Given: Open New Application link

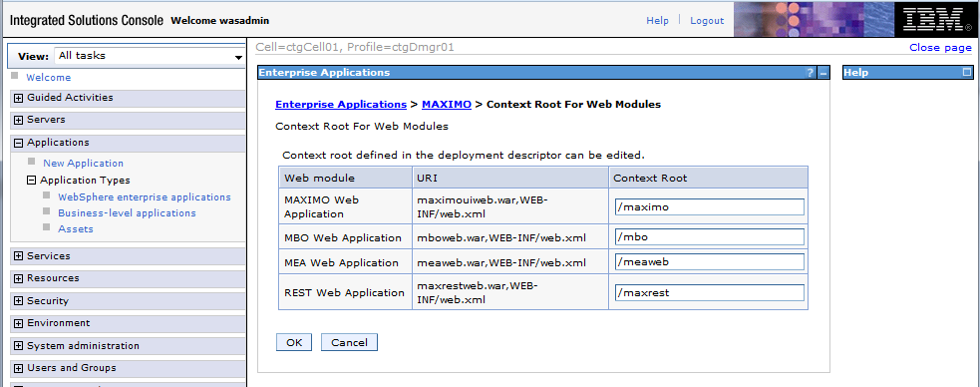Looking at the screenshot, I should (x=83, y=164).
